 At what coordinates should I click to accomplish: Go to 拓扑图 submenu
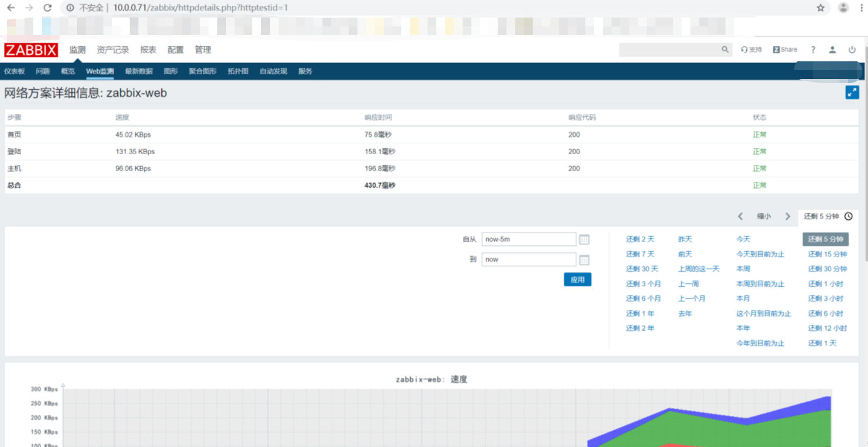click(x=238, y=71)
